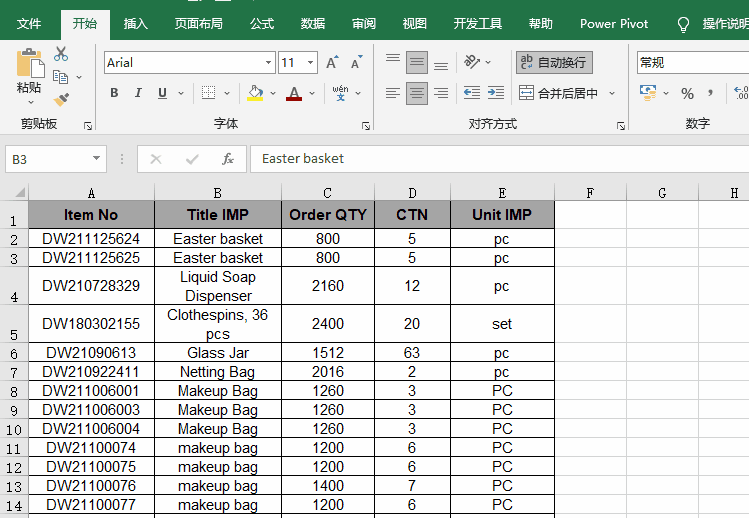
Task: Select column B header
Action: pyautogui.click(x=218, y=193)
